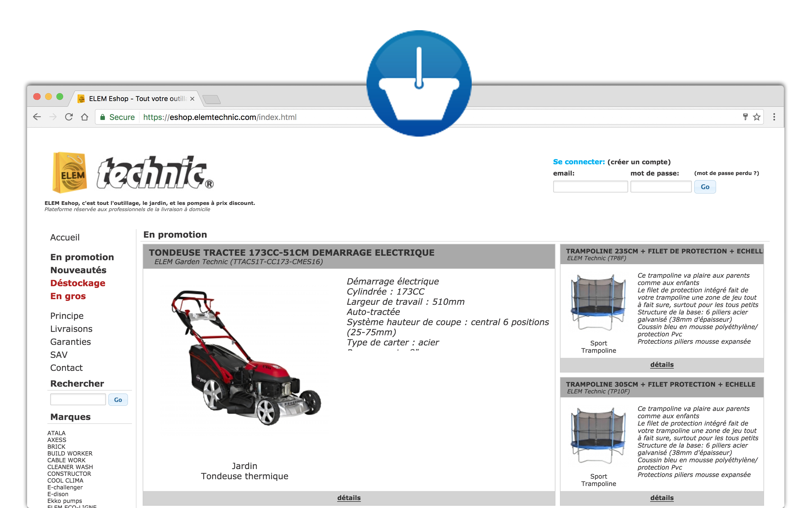The image size is (812, 508).
Task: Open En promotion menu item
Action: 82,257
